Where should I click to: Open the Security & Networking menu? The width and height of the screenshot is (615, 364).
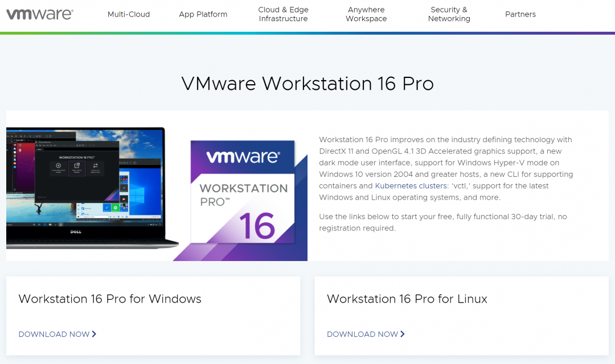pos(449,14)
